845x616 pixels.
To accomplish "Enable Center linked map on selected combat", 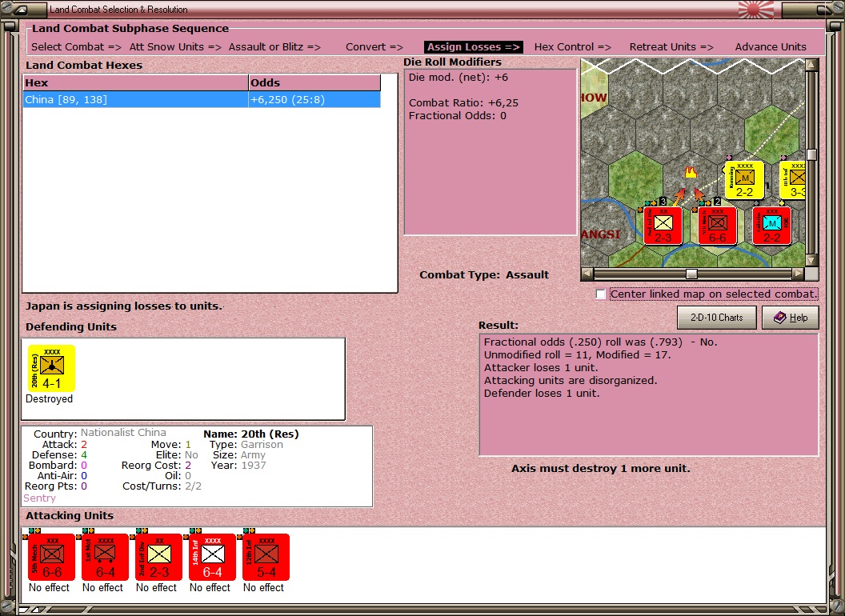I will coord(601,294).
